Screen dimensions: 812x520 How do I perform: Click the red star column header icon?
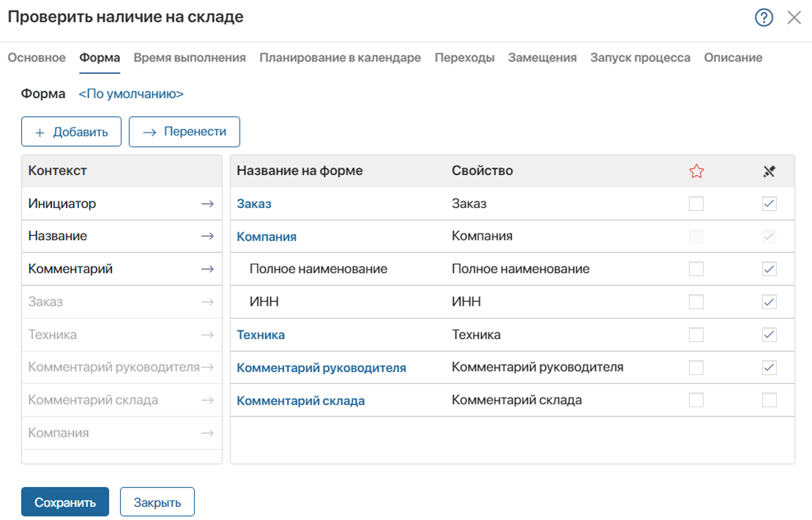(x=696, y=171)
